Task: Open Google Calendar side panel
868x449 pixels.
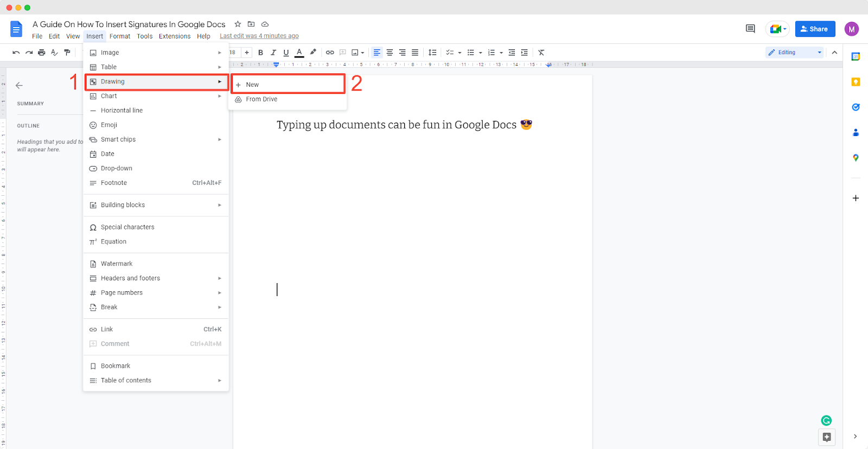Action: click(856, 56)
